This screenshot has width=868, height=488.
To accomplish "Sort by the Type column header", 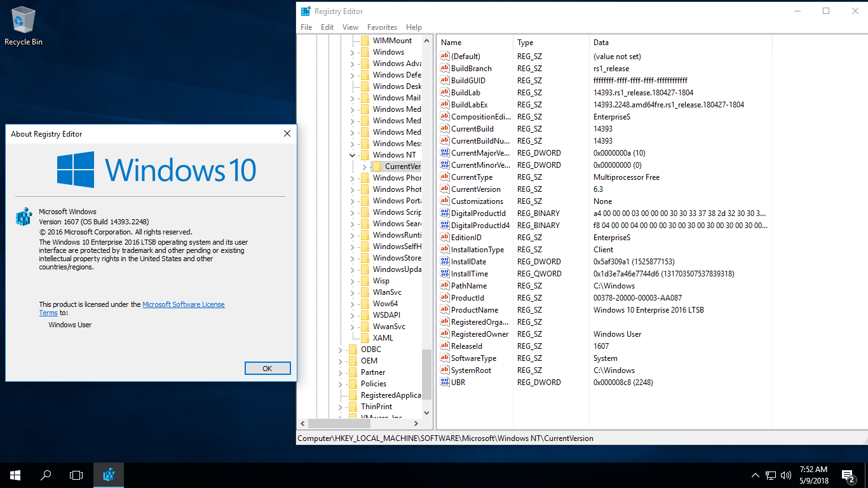I will pos(551,43).
